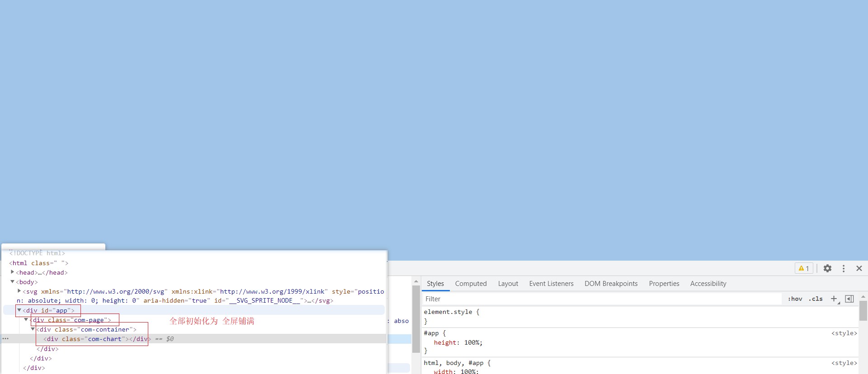Click the Styles pane scrollbar thumb
This screenshot has width=868, height=374.
click(x=863, y=311)
